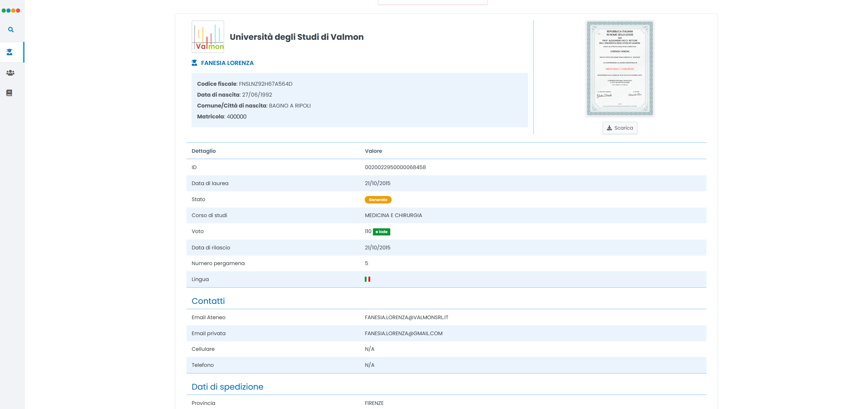The width and height of the screenshot is (868, 409).
Task: Click the ID number value
Action: (x=395, y=167)
